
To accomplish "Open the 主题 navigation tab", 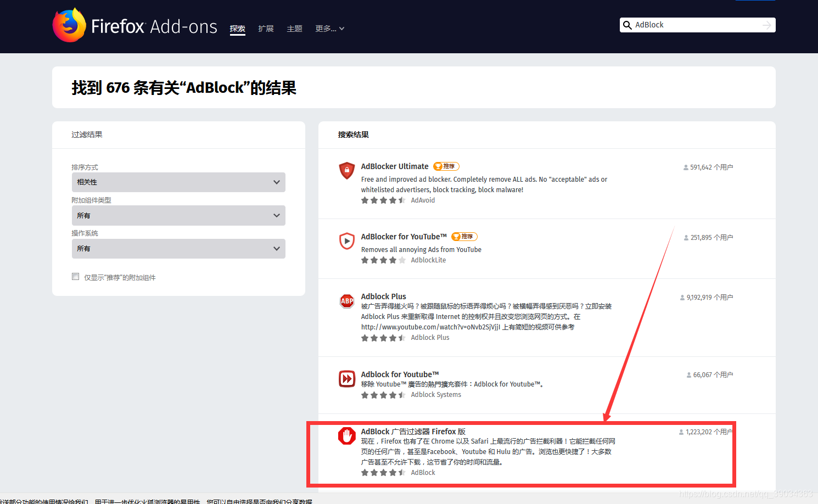I will pyautogui.click(x=294, y=29).
